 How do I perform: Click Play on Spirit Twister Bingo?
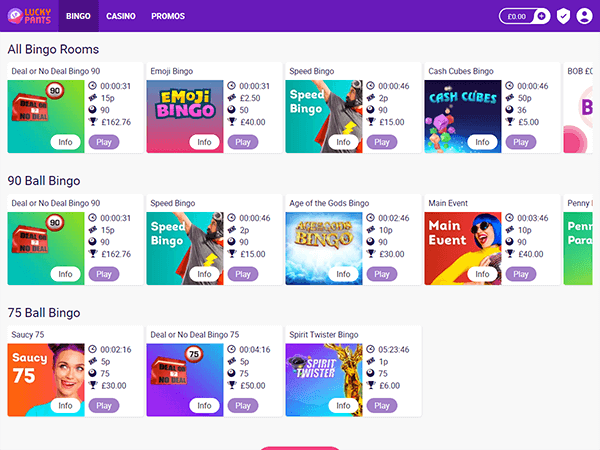click(382, 406)
